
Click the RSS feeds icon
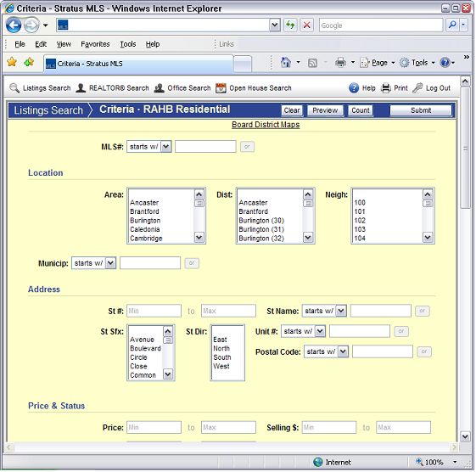(312, 63)
